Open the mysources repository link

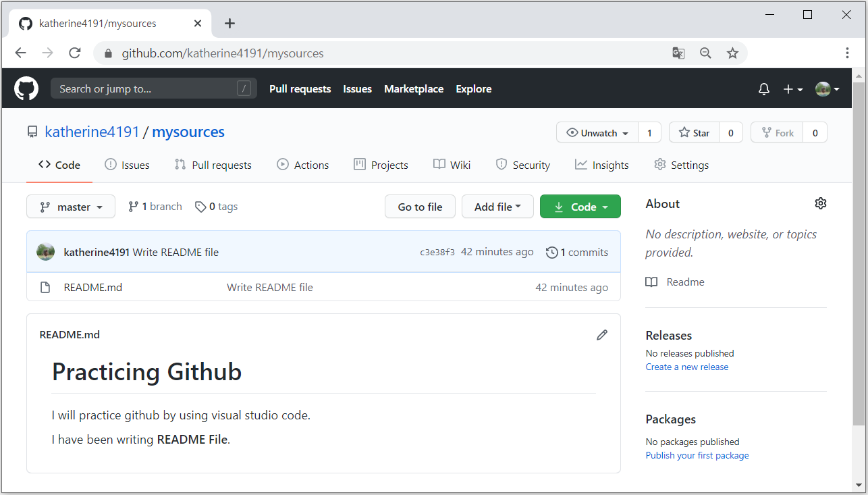pyautogui.click(x=188, y=132)
